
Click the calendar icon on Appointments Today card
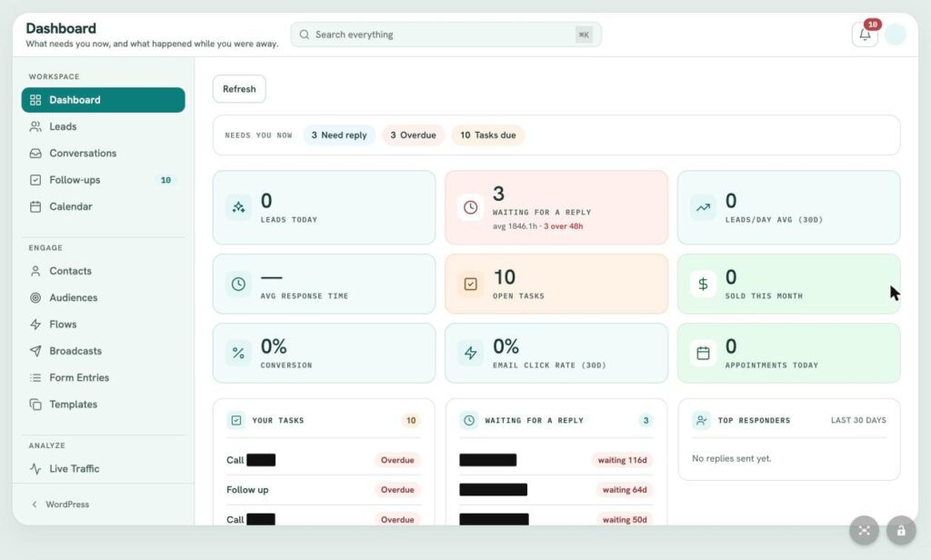tap(703, 353)
